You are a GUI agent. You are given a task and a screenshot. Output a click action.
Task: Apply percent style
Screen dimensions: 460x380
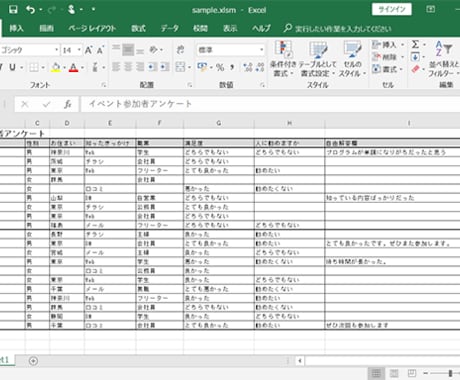(x=220, y=67)
